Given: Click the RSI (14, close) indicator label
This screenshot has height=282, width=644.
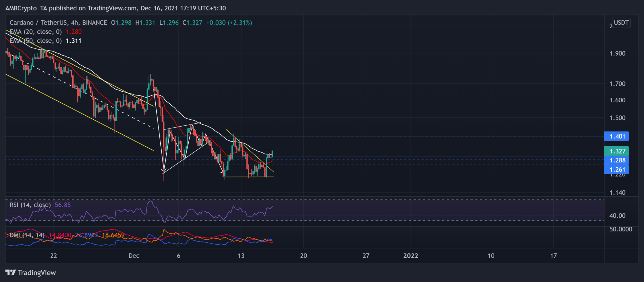Looking at the screenshot, I should [x=30, y=205].
